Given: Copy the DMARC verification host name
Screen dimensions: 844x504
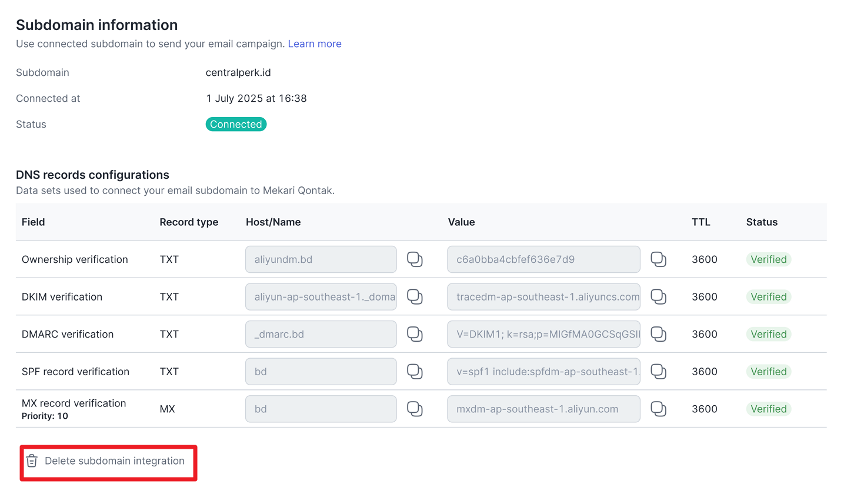Looking at the screenshot, I should tap(415, 334).
